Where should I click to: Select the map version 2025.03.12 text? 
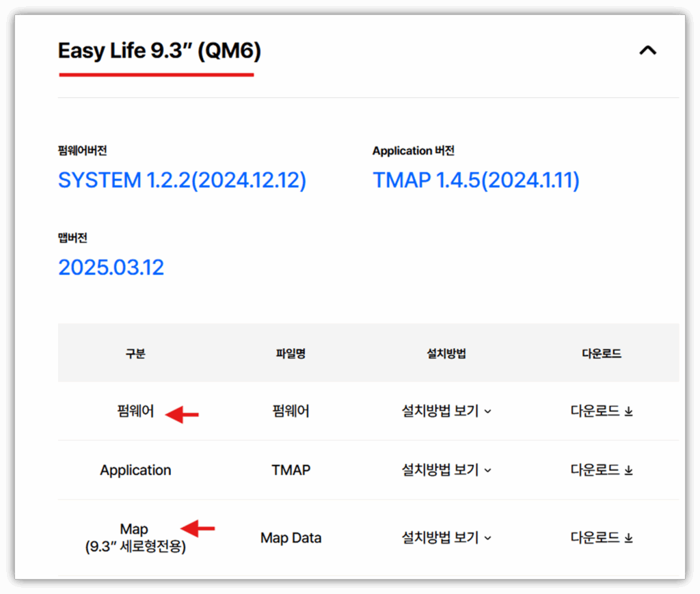pos(111,267)
